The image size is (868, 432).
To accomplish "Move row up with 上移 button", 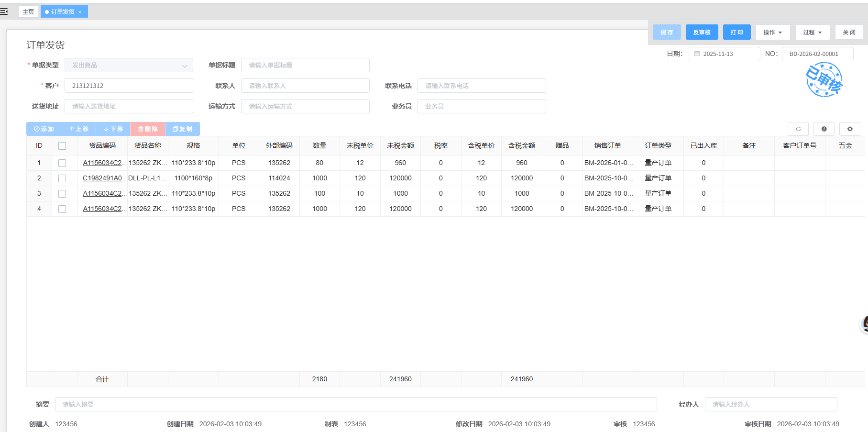I will (x=78, y=129).
